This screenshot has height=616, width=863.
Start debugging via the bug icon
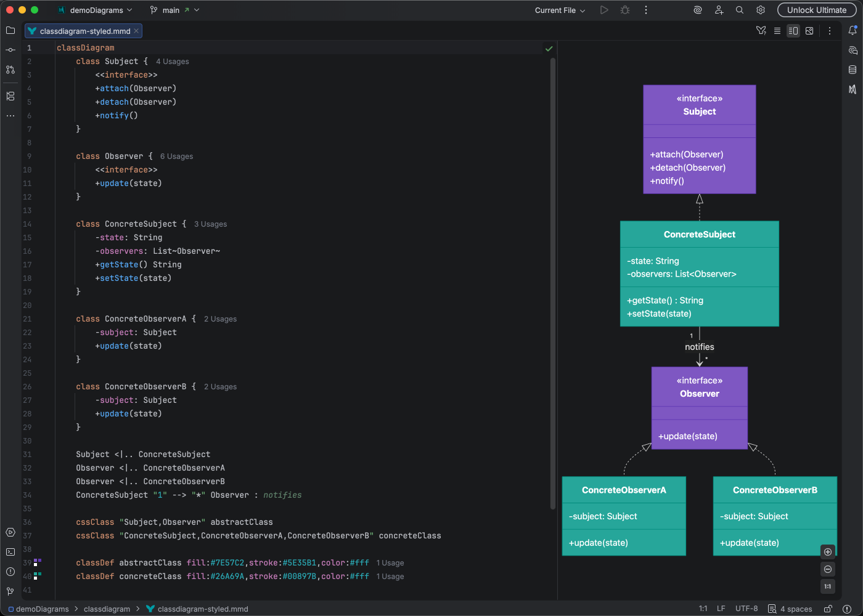click(x=624, y=10)
